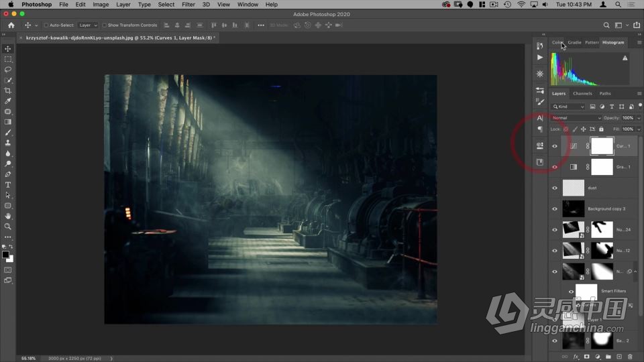Select the Curves 1 layer mask thumbnail
Screen dimensions: 644x362
pyautogui.click(x=602, y=145)
